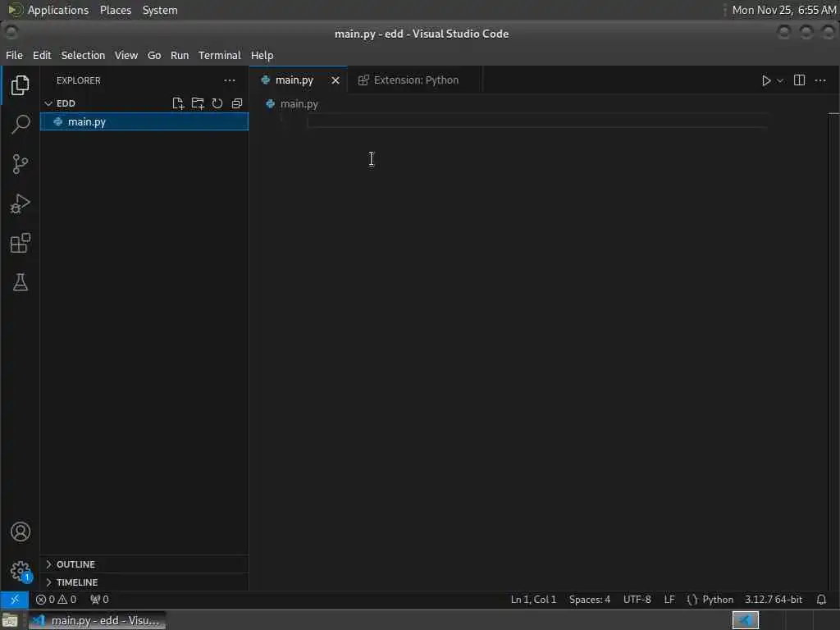Click Ln 1, Col 1 in status bar
Viewport: 840px width, 630px height.
point(533,600)
